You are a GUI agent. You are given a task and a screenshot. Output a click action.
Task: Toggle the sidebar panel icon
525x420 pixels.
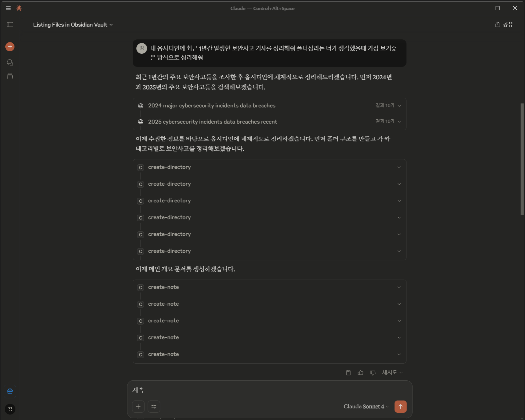click(10, 25)
